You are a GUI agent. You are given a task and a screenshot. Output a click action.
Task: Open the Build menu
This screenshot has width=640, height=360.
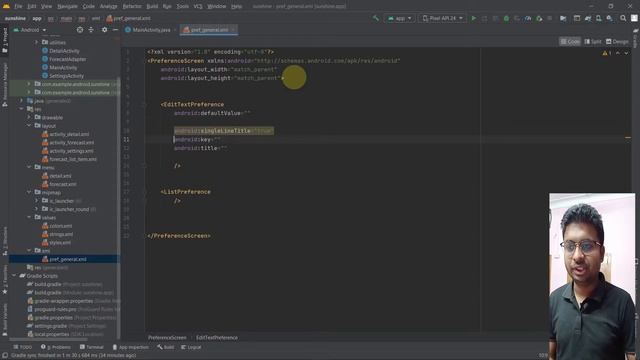click(x=152, y=7)
